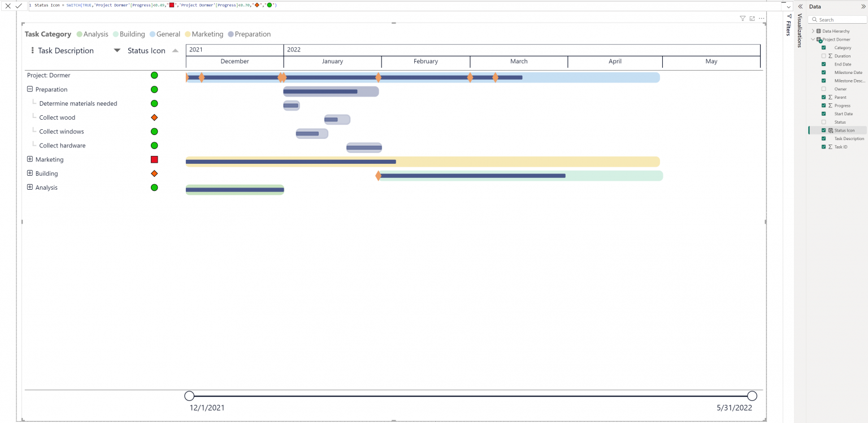Viewport: 868px width, 423px height.
Task: Expand Data Hierarchy in the Data pane
Action: [x=814, y=31]
